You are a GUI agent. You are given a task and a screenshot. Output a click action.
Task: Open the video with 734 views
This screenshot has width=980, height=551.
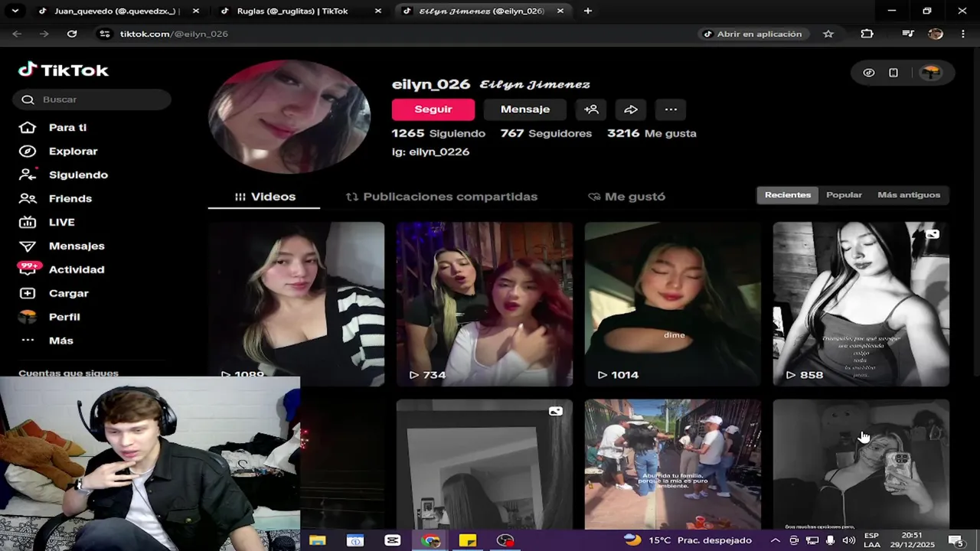(485, 304)
